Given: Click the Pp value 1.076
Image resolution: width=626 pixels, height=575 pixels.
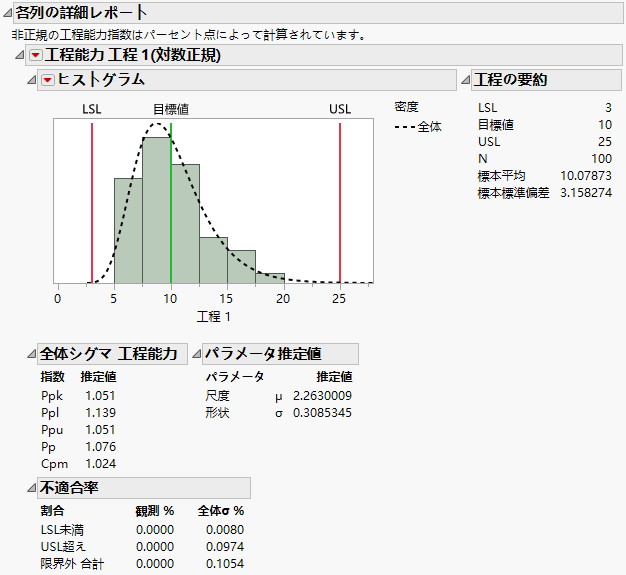Looking at the screenshot, I should pos(101,447).
